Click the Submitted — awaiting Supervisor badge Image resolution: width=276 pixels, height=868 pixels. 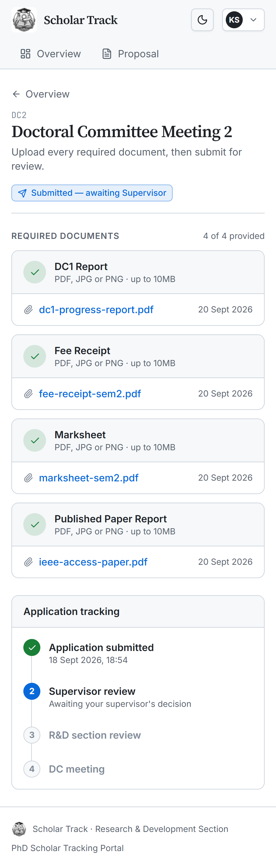pos(92,193)
